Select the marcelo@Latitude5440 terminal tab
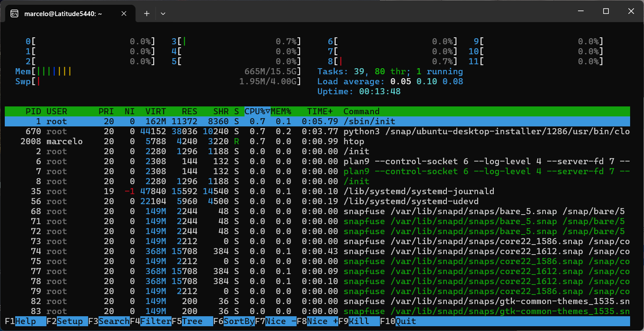644x331 pixels. pyautogui.click(x=63, y=13)
